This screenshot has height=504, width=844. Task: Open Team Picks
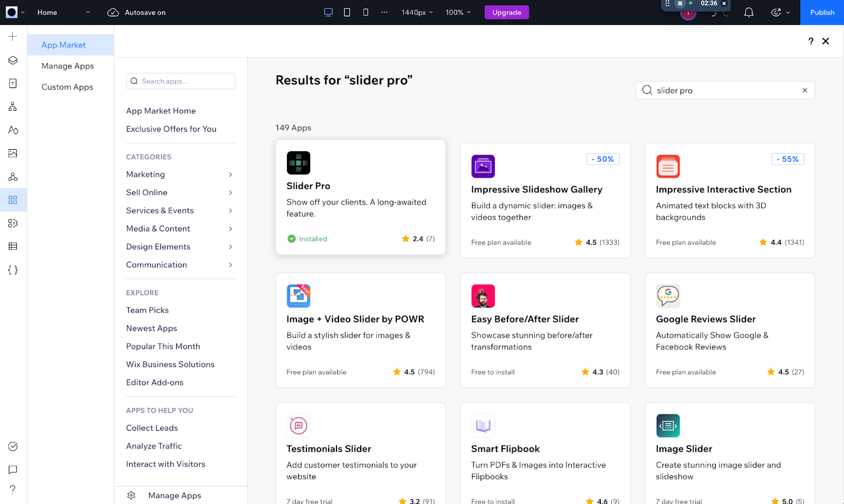coord(148,310)
